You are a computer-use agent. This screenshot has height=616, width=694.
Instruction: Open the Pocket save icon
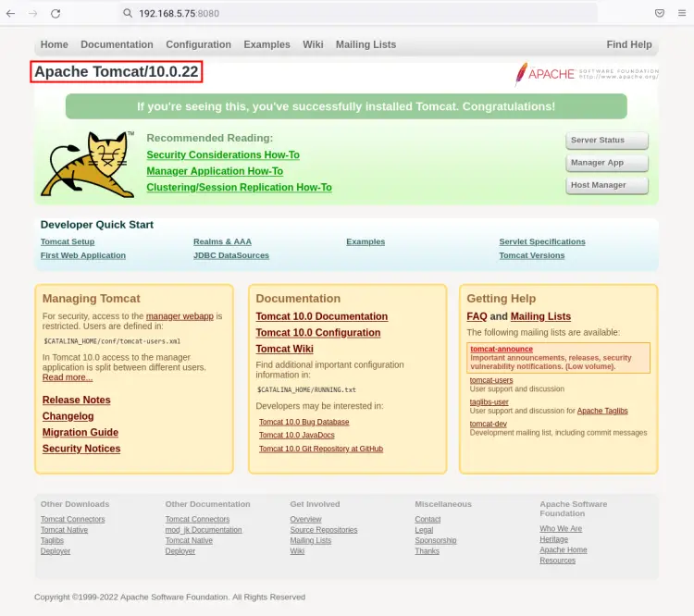click(x=660, y=13)
